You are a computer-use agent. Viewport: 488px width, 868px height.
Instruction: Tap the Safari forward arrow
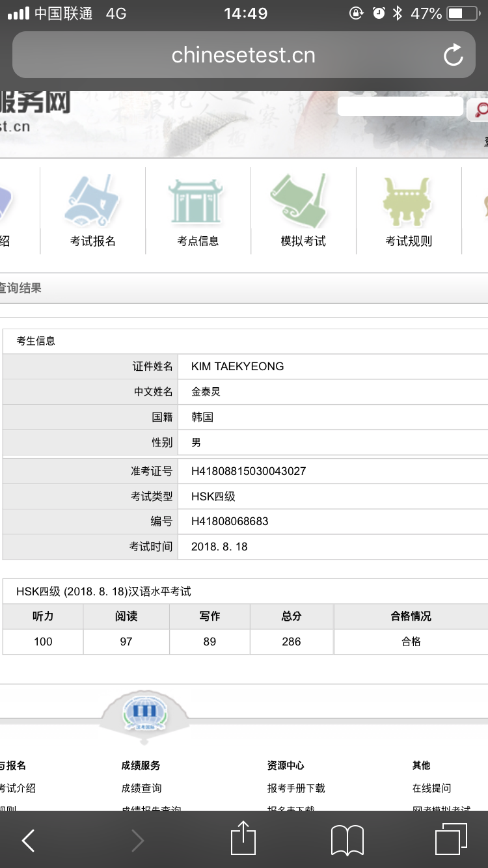pyautogui.click(x=137, y=841)
